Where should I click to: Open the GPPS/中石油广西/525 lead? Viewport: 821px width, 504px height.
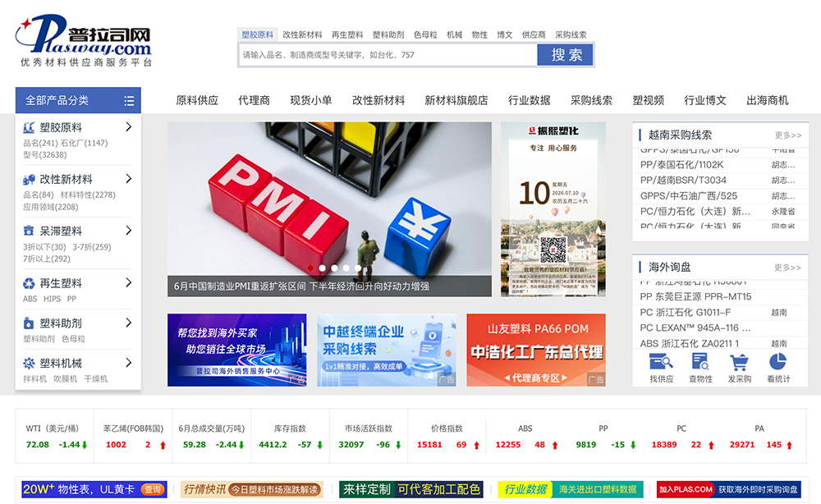[x=689, y=195]
